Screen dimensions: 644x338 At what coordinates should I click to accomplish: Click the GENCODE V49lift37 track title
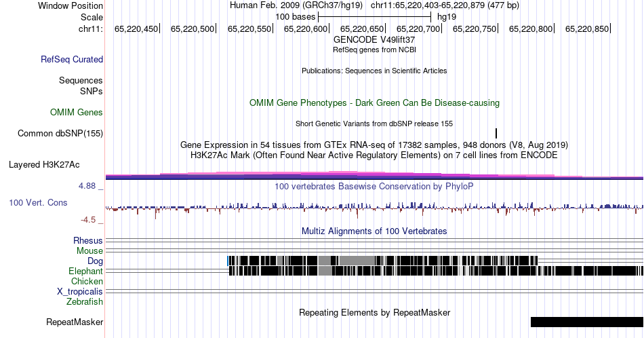coord(374,39)
